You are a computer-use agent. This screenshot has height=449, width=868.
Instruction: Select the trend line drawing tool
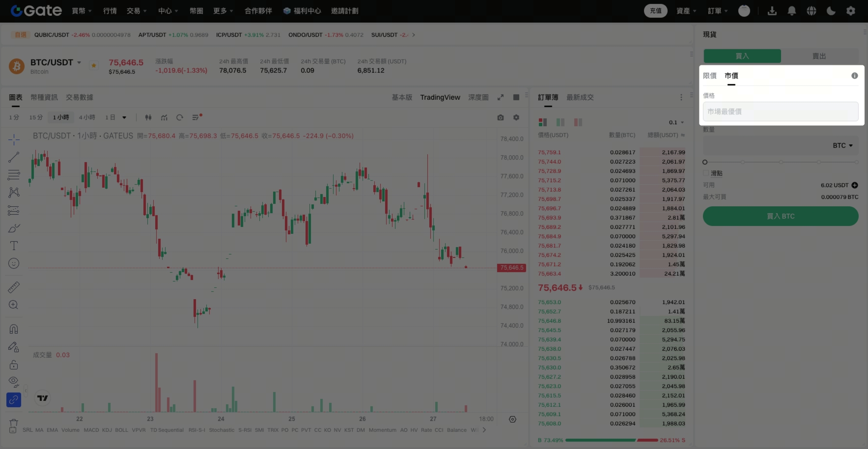(14, 157)
